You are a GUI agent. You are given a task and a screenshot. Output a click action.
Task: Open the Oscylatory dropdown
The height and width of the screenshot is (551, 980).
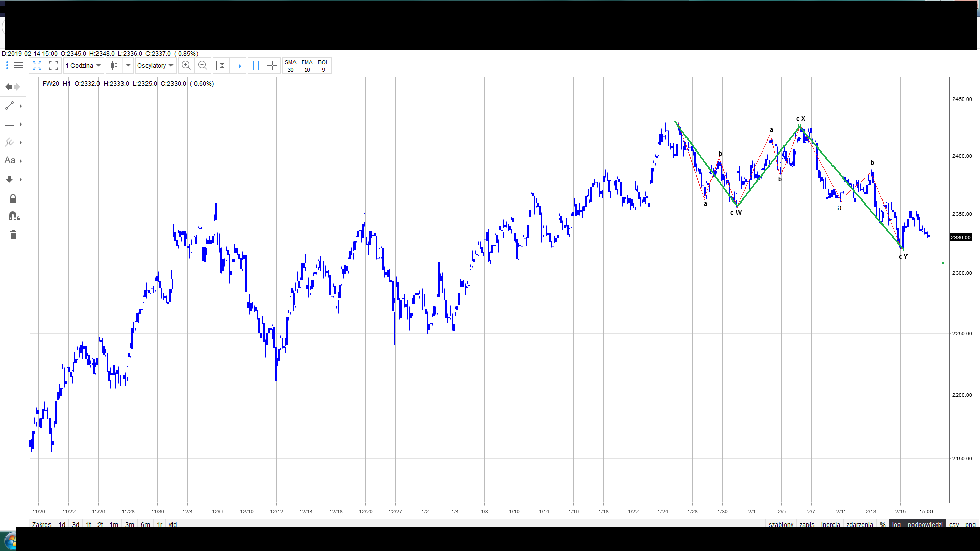[x=155, y=65]
